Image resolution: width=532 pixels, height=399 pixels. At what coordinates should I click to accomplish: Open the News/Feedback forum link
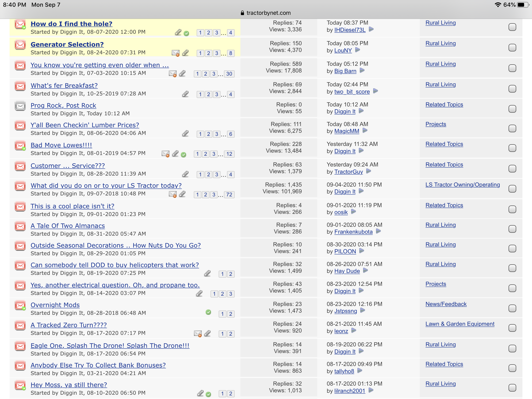pos(446,304)
